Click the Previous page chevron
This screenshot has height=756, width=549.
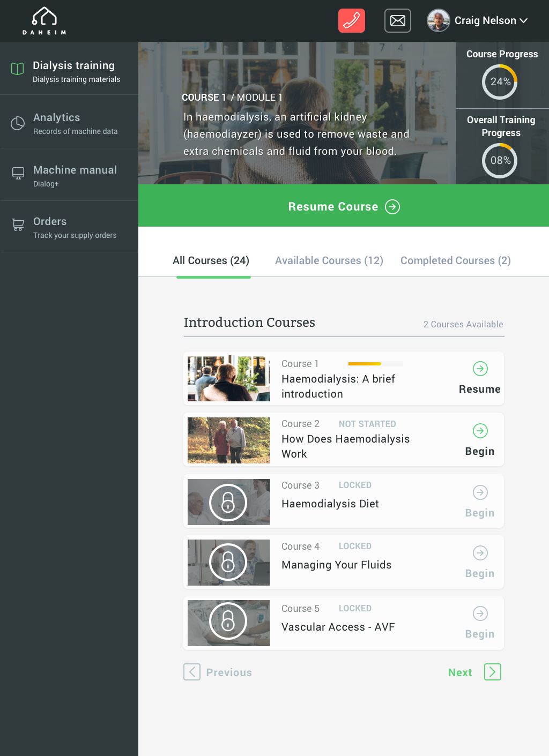pyautogui.click(x=192, y=672)
